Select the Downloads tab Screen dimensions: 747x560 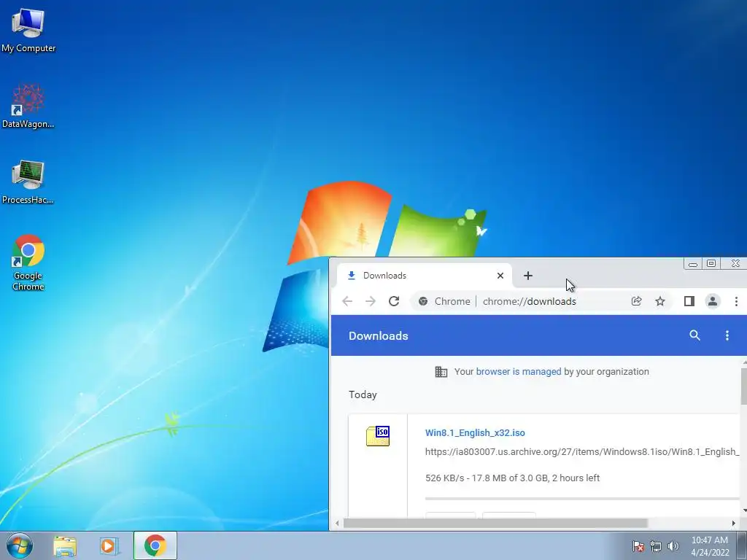pos(424,276)
